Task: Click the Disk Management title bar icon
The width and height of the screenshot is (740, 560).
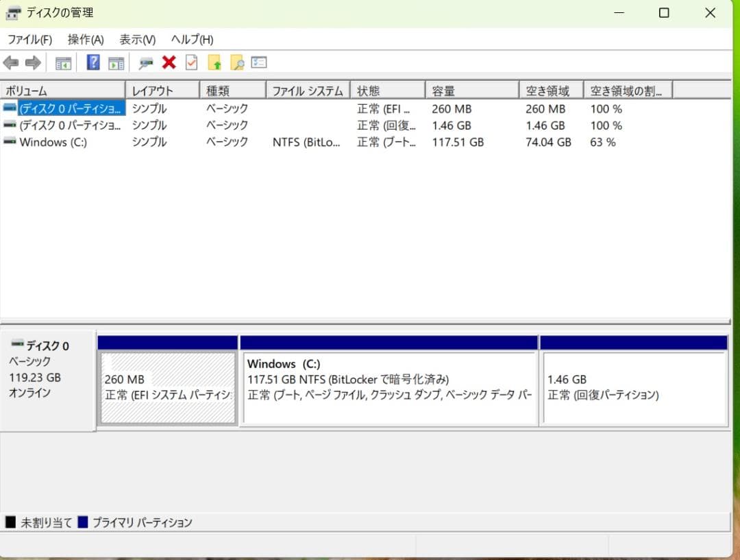Action: [13, 13]
